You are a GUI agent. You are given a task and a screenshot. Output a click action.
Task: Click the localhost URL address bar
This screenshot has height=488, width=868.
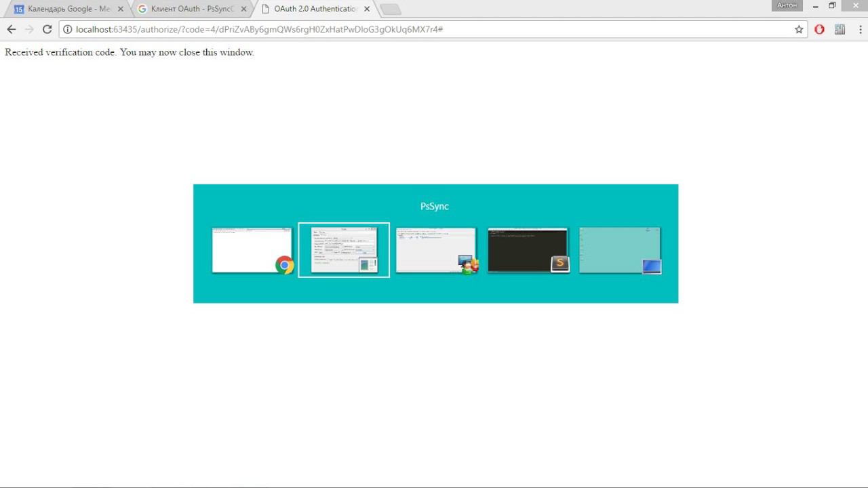[x=434, y=29]
